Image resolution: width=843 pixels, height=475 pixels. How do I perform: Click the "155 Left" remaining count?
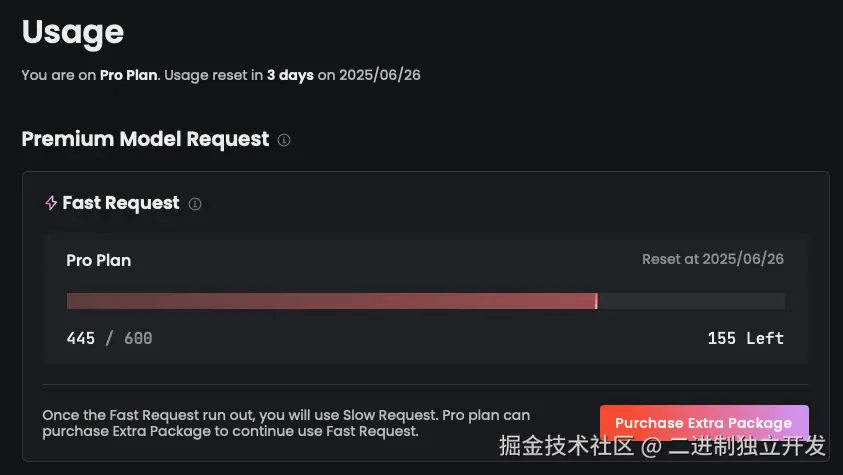tap(745, 338)
